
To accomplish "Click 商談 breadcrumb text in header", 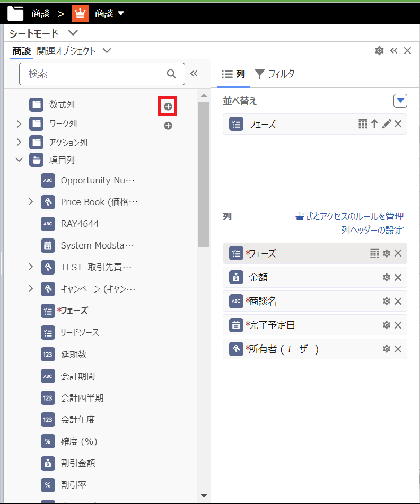I will 41,13.
